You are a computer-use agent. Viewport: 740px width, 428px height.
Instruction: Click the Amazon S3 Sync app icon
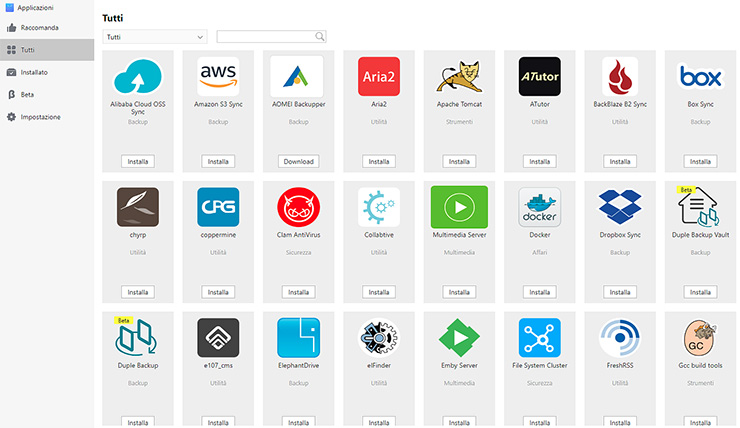tap(218, 76)
